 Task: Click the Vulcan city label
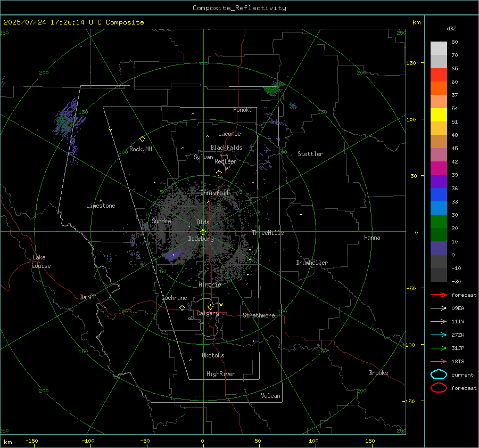[271, 396]
